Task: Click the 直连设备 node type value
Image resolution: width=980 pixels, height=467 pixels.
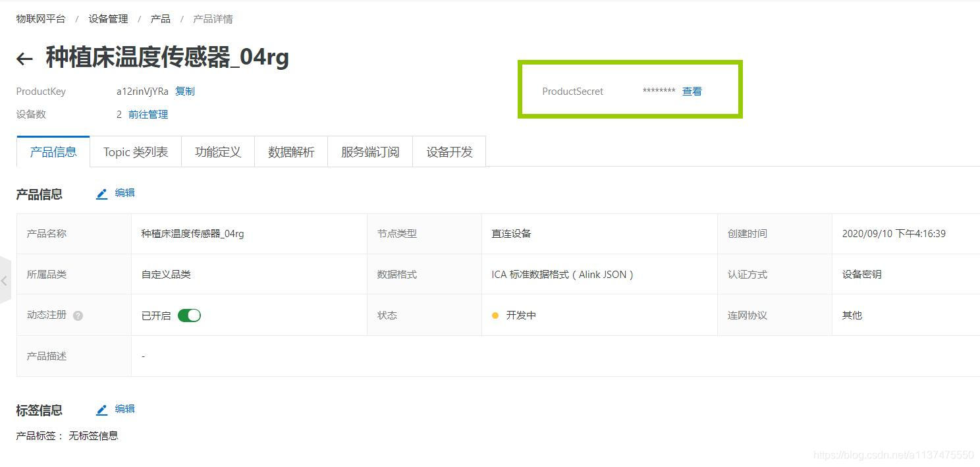Action: [x=511, y=234]
